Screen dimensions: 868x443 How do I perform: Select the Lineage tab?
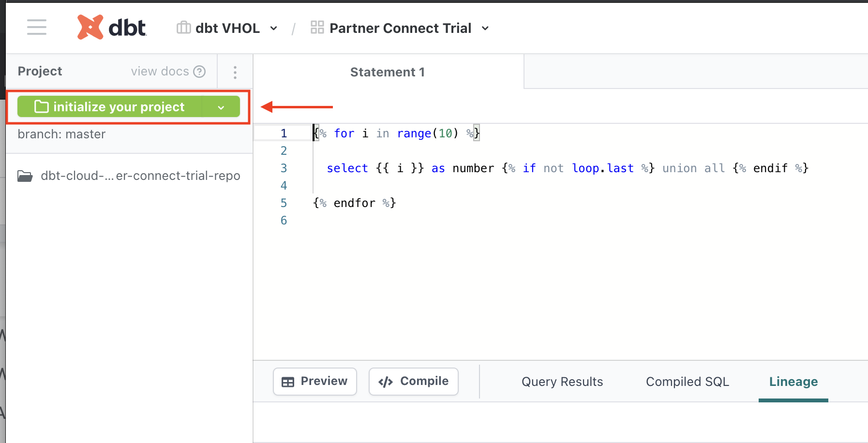793,382
